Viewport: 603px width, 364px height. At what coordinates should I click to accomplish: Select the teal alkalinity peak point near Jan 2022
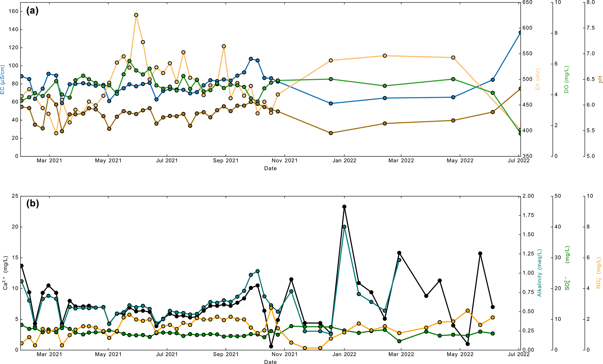pyautogui.click(x=344, y=227)
